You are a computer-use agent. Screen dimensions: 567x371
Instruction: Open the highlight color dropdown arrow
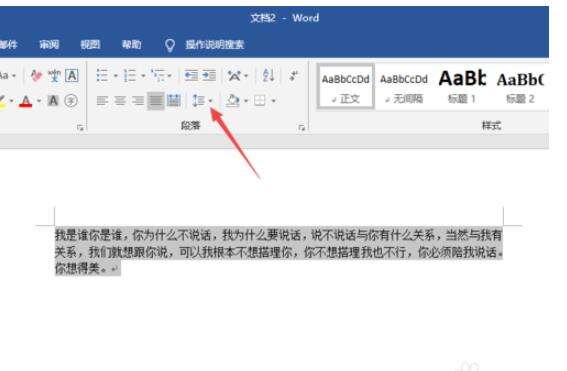click(12, 101)
